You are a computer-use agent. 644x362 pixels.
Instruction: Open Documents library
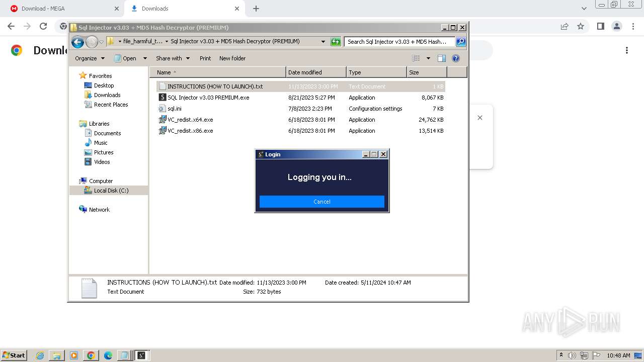[107, 133]
